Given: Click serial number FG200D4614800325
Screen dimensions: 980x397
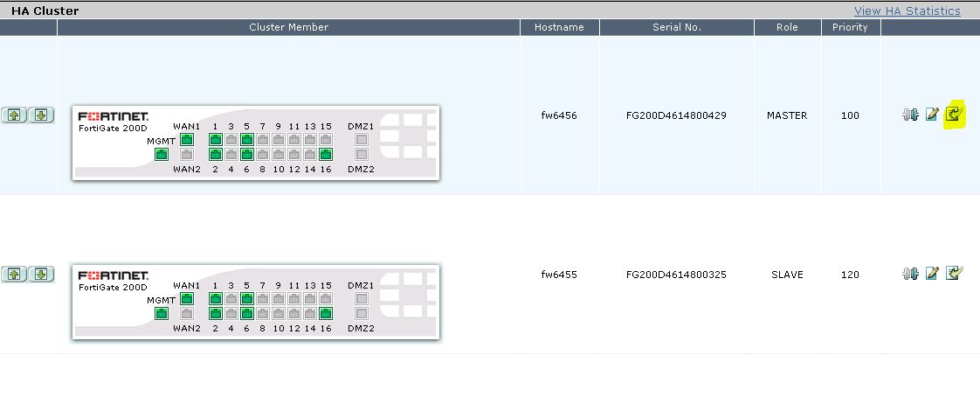Looking at the screenshot, I should 676,275.
